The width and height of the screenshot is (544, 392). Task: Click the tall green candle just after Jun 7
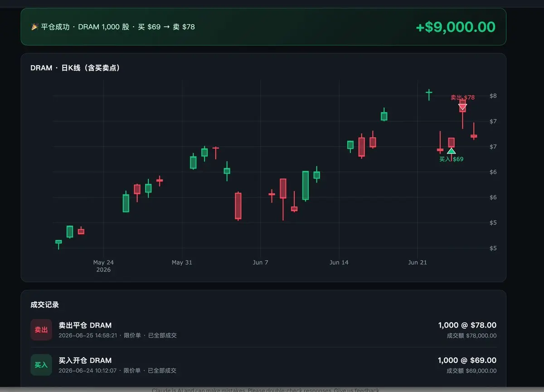tap(306, 185)
